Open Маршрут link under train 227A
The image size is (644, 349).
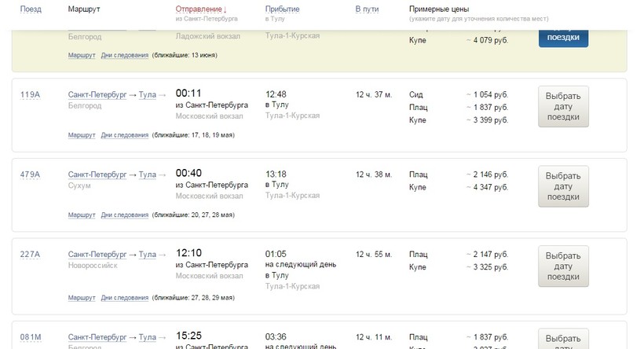[x=81, y=298]
